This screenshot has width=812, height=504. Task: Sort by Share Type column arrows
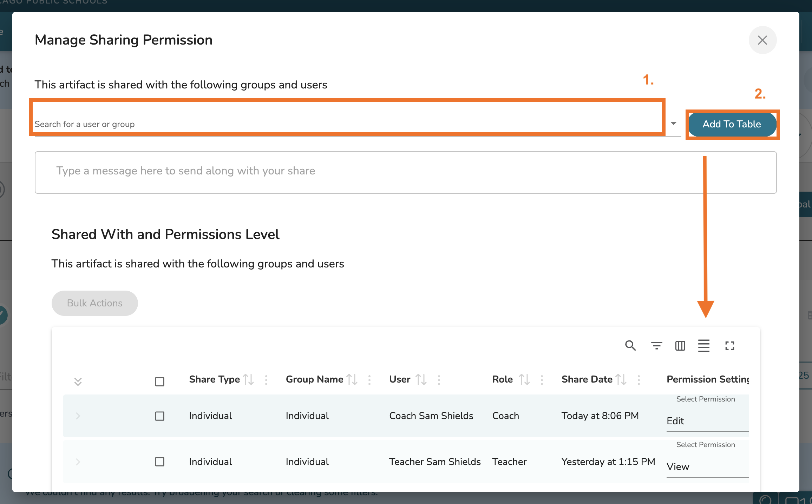[x=249, y=379]
